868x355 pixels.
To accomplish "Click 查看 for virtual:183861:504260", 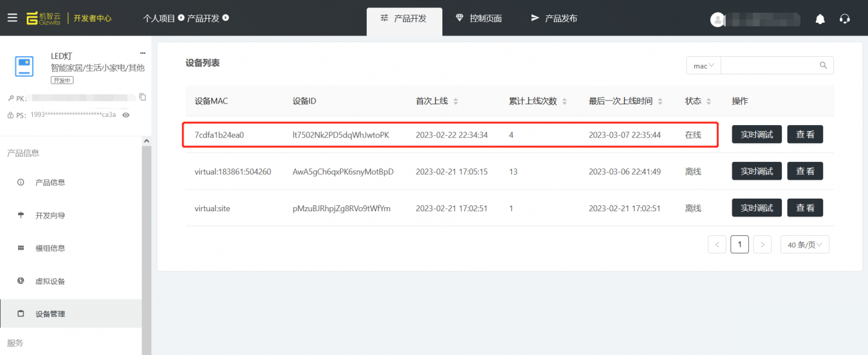I will pyautogui.click(x=805, y=171).
